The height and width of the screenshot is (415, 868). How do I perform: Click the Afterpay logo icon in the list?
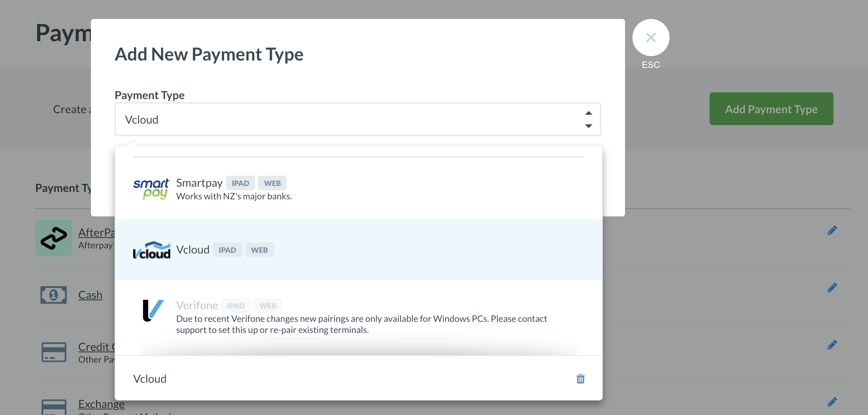click(54, 238)
